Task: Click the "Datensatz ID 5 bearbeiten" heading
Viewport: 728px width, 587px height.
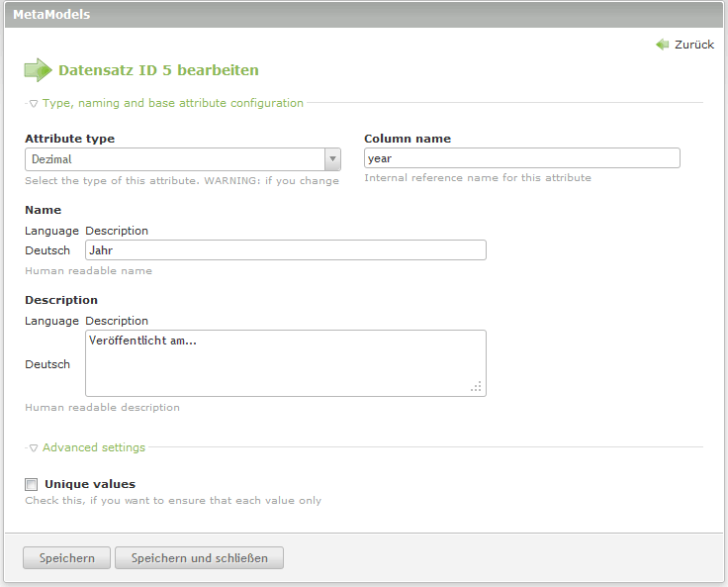Action: (158, 70)
